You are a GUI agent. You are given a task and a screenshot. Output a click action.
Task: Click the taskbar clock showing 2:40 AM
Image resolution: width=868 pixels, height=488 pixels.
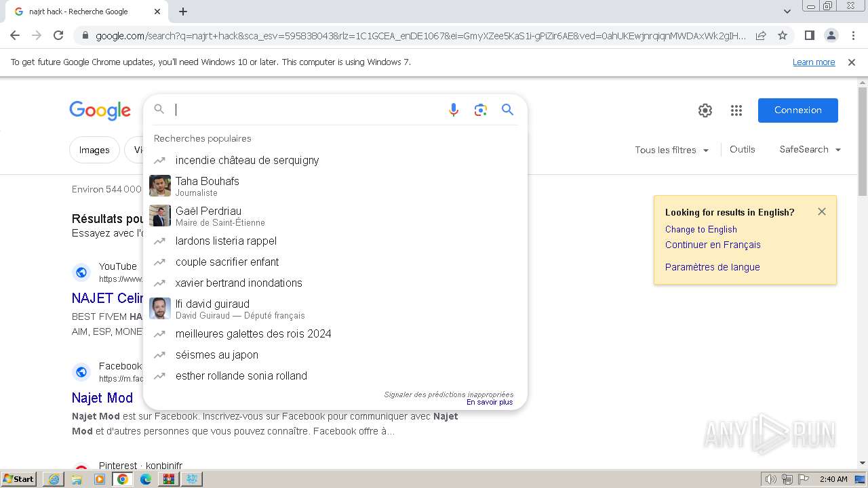[833, 479]
